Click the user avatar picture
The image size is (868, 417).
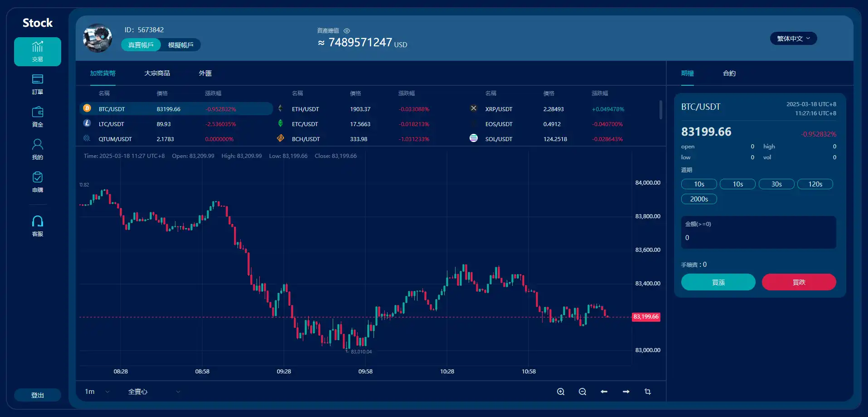pyautogui.click(x=97, y=38)
